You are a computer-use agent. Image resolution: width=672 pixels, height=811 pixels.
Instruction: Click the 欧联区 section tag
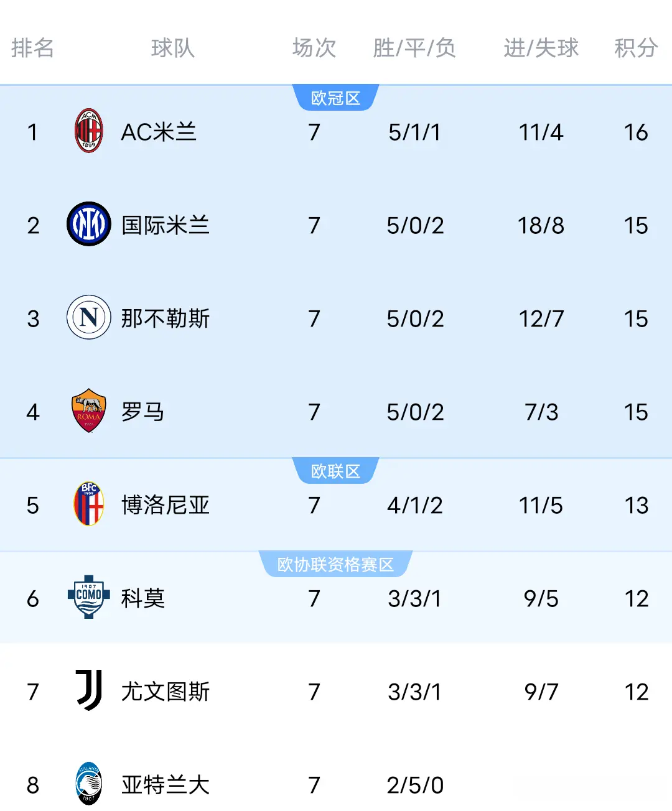(336, 471)
